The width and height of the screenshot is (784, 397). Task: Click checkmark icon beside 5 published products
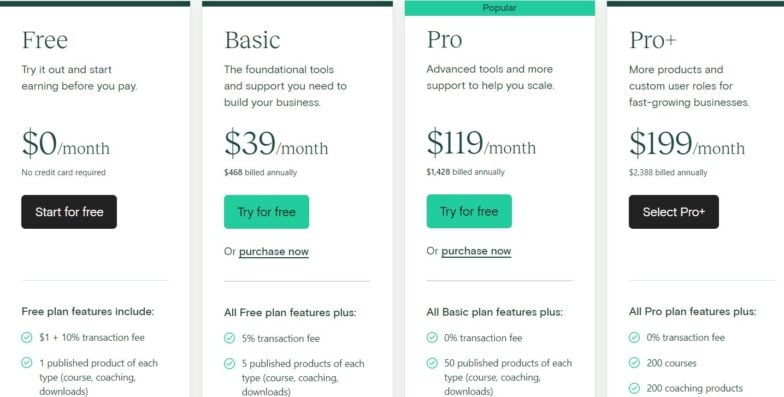coord(230,364)
